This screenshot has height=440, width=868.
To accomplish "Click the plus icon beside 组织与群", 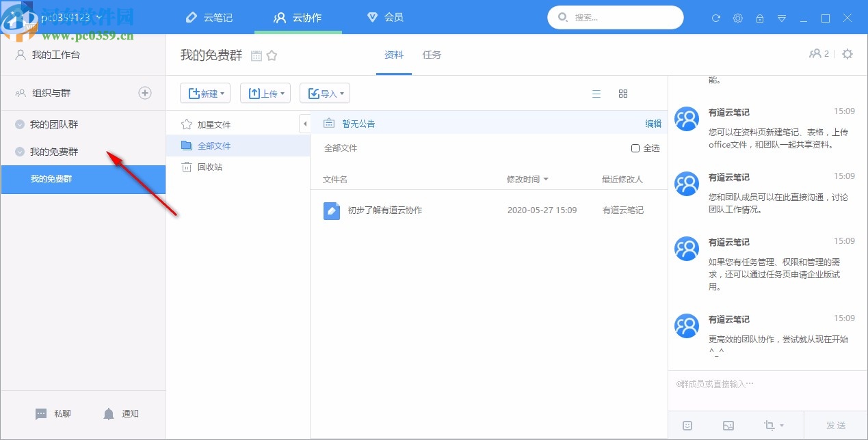I will [x=145, y=93].
